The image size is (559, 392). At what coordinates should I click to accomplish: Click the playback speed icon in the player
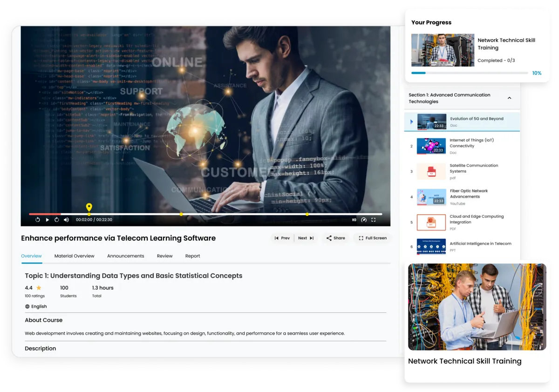tap(364, 219)
